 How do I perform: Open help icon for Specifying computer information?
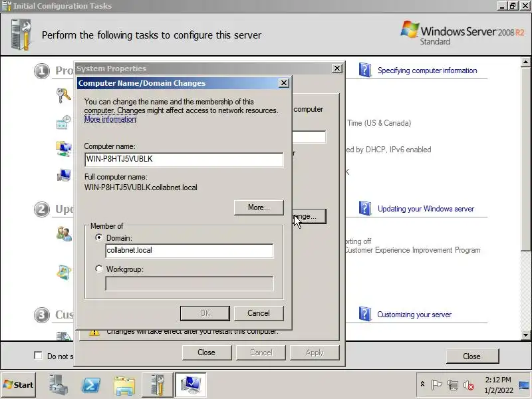[x=365, y=70]
